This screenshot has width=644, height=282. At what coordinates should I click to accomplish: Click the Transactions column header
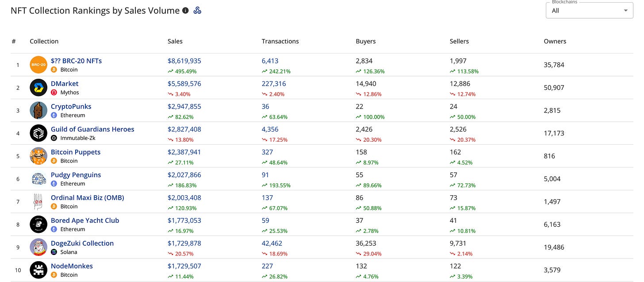280,41
